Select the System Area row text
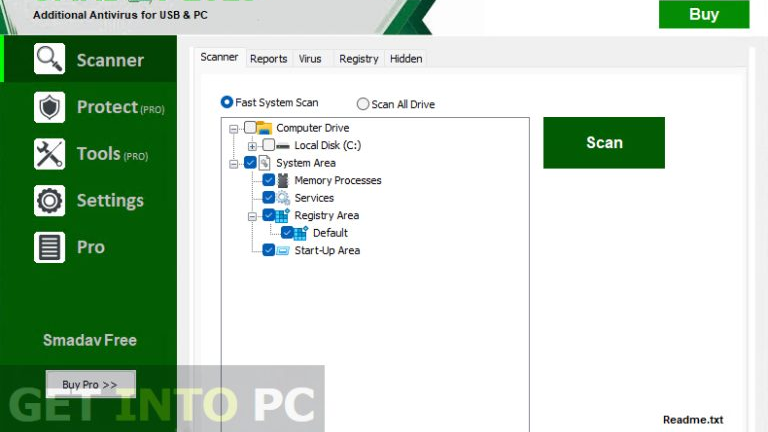This screenshot has height=432, width=768. [x=306, y=163]
